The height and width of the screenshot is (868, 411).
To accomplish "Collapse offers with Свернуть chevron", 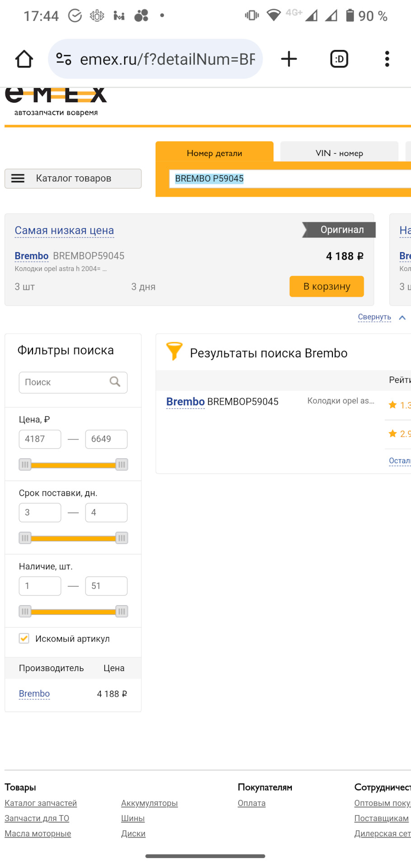I will [402, 317].
